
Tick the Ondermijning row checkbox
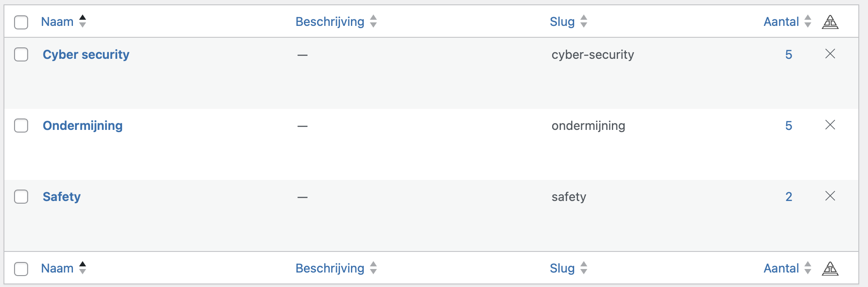(21, 126)
